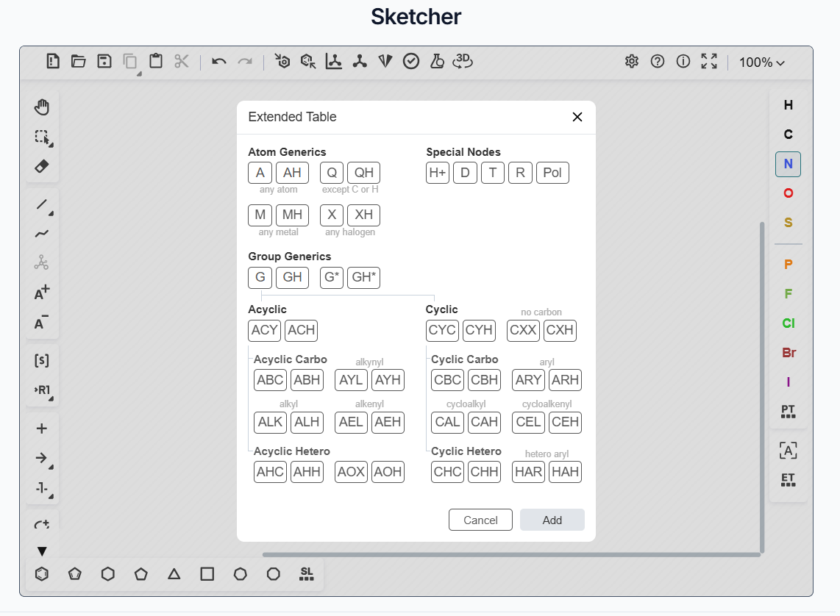This screenshot has width=840, height=616.
Task: Pick the Eraser tool
Action: pos(42,166)
